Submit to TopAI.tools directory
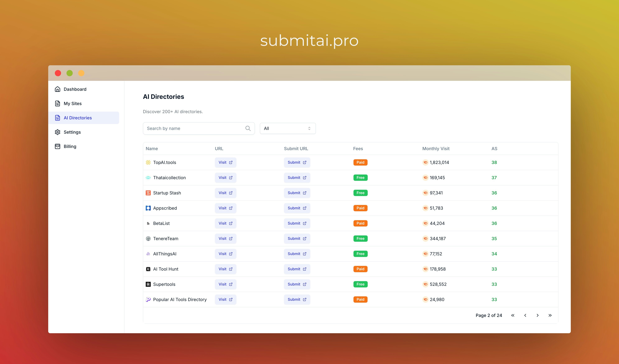This screenshot has width=619, height=364. (x=297, y=162)
